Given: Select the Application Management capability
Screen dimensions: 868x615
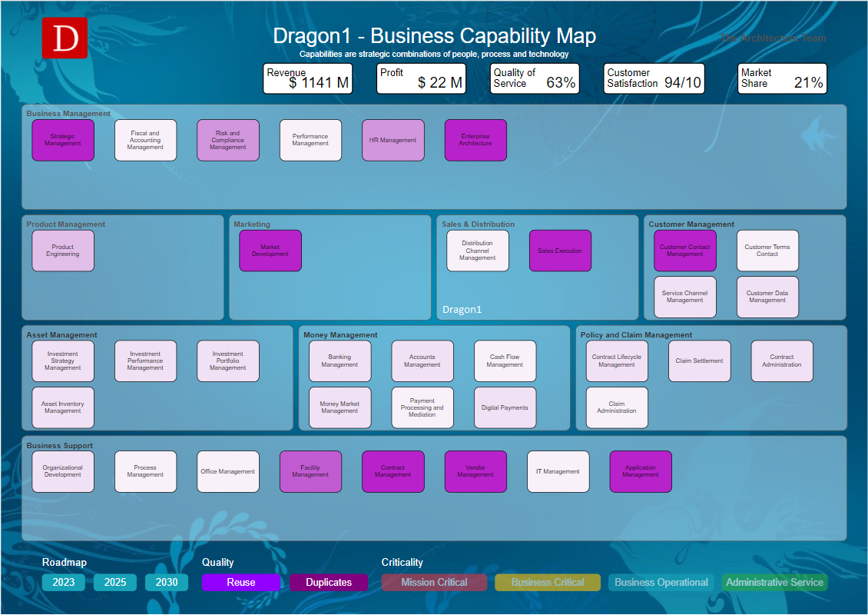Looking at the screenshot, I should 641,471.
